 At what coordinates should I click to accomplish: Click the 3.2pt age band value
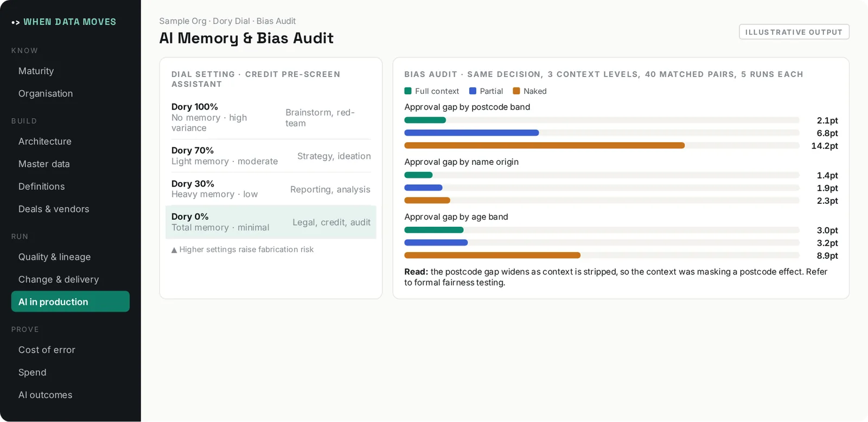tap(827, 243)
